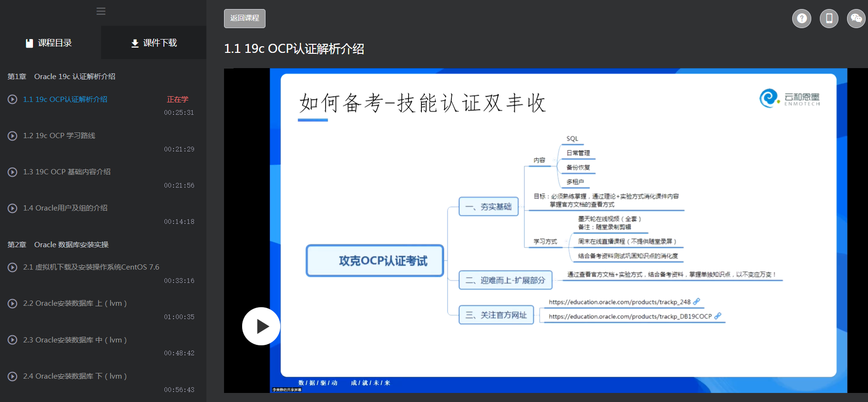This screenshot has width=868, height=402.
Task: Click the 返回课程 button
Action: pyautogui.click(x=245, y=18)
